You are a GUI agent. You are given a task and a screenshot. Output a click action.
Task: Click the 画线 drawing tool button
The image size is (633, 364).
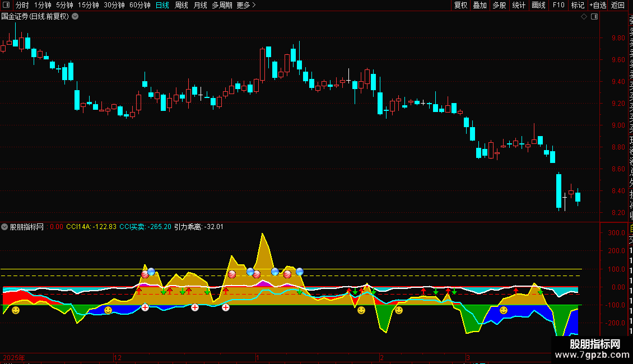pyautogui.click(x=538, y=5)
